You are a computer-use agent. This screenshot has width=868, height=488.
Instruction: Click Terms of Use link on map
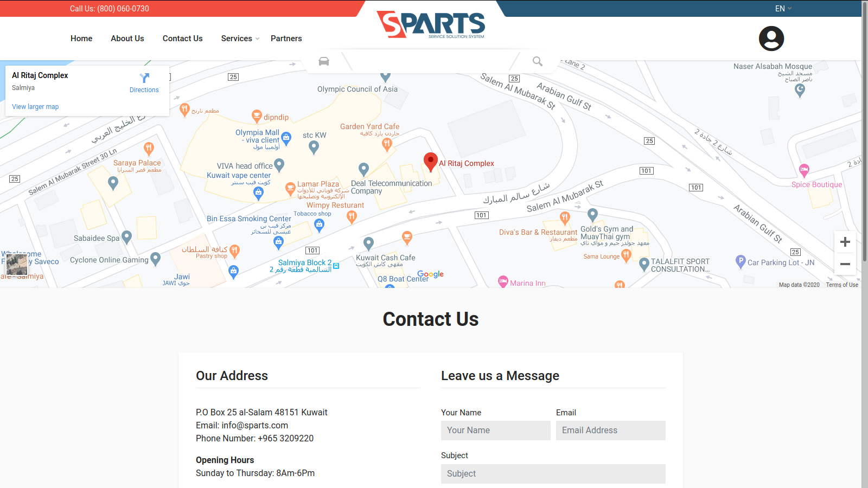coord(842,285)
